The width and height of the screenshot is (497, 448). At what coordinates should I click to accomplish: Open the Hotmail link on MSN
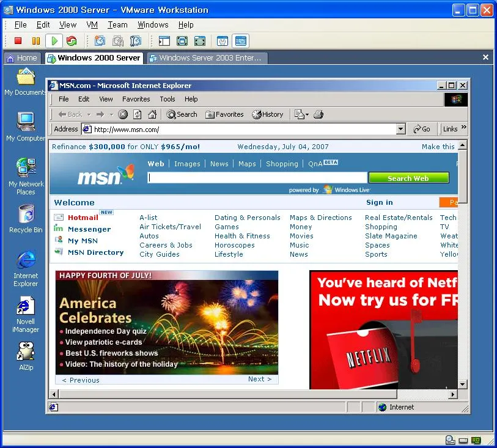pyautogui.click(x=83, y=218)
